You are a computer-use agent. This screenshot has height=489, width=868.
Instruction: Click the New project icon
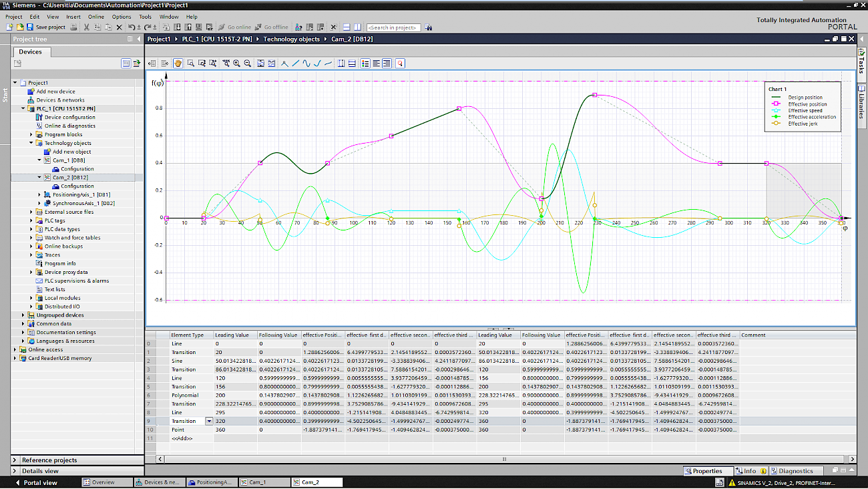tap(9, 27)
